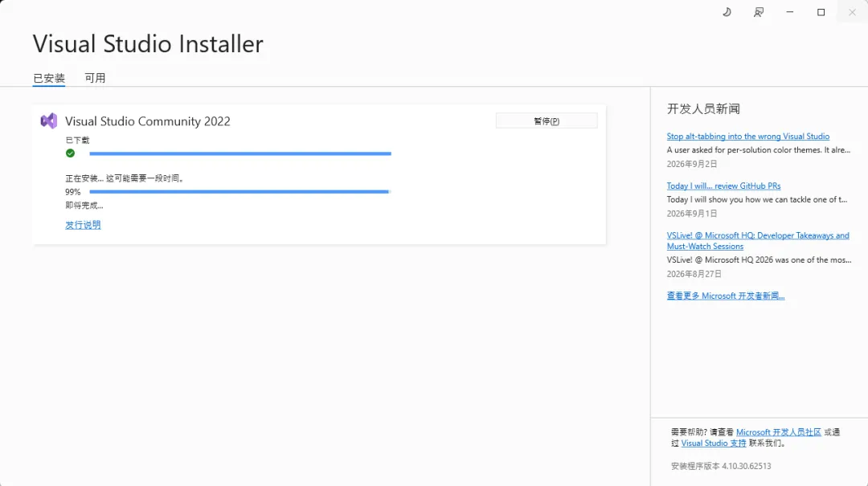Switch to the 可用 tab
The width and height of the screenshot is (868, 486).
tap(95, 78)
